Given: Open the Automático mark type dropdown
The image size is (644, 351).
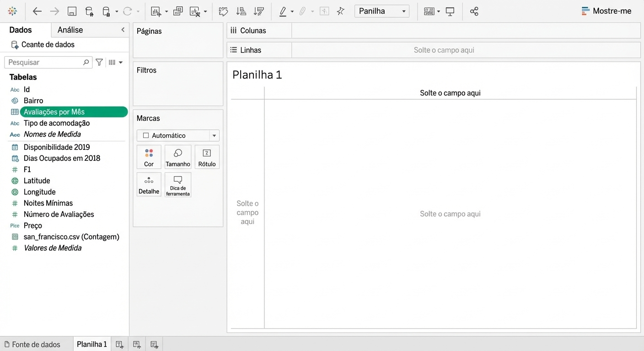Looking at the screenshot, I should pyautogui.click(x=178, y=135).
